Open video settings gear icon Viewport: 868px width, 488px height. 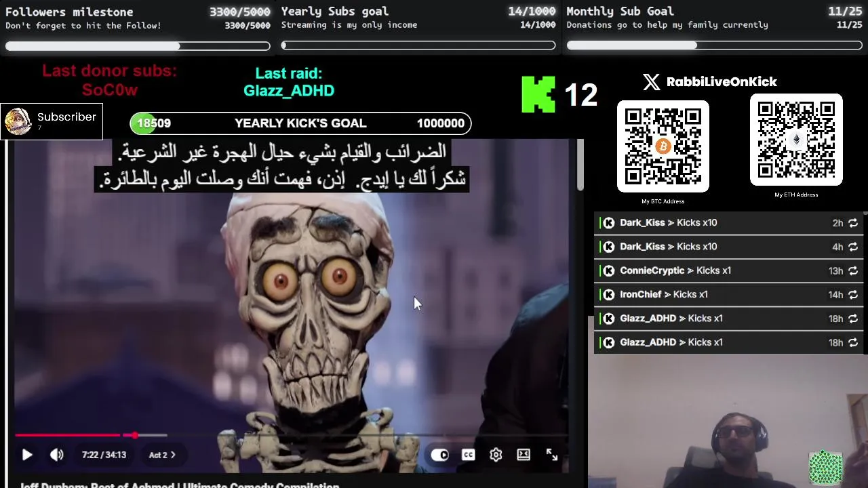(x=496, y=455)
